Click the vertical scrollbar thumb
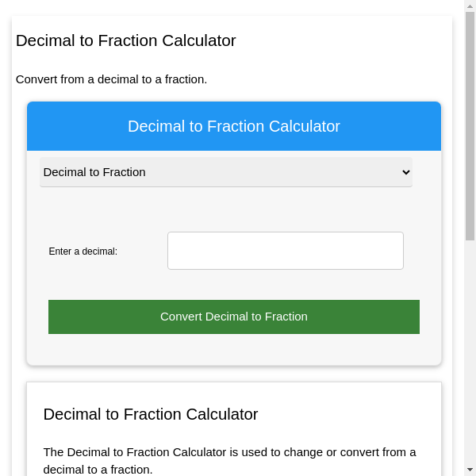The width and height of the screenshot is (476, 476). (470, 127)
